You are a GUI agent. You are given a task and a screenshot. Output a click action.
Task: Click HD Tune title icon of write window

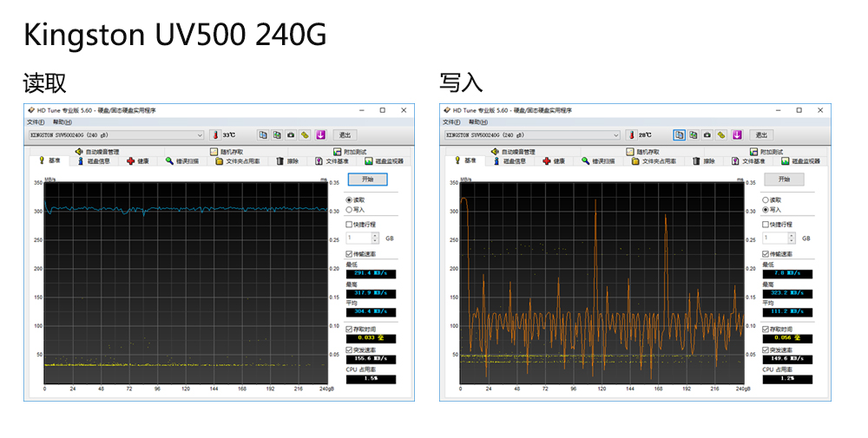(447, 111)
